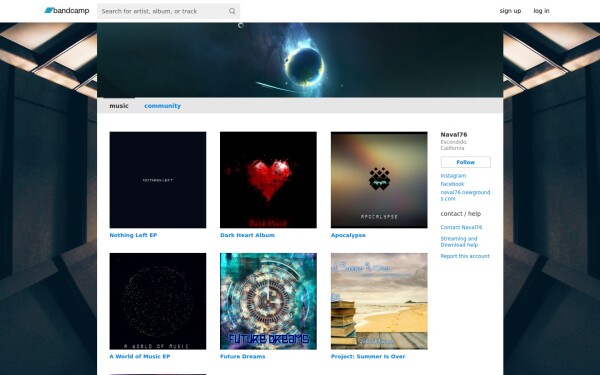Click the Future Dreams title link

[x=243, y=356]
